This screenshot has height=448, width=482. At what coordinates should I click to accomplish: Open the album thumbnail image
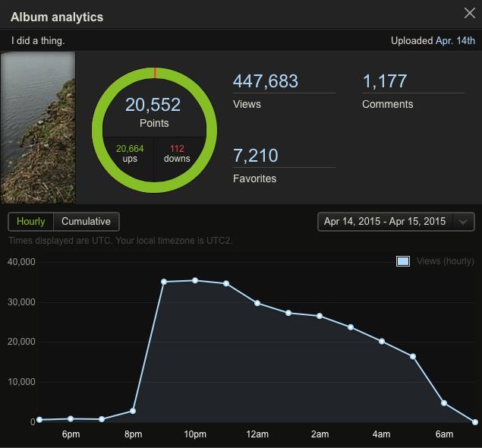coord(38,128)
